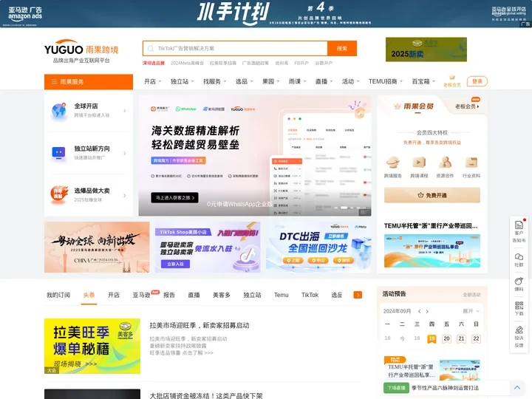Open the 客户告知书 document icon
This screenshot has width=532, height=399.
coord(519,225)
